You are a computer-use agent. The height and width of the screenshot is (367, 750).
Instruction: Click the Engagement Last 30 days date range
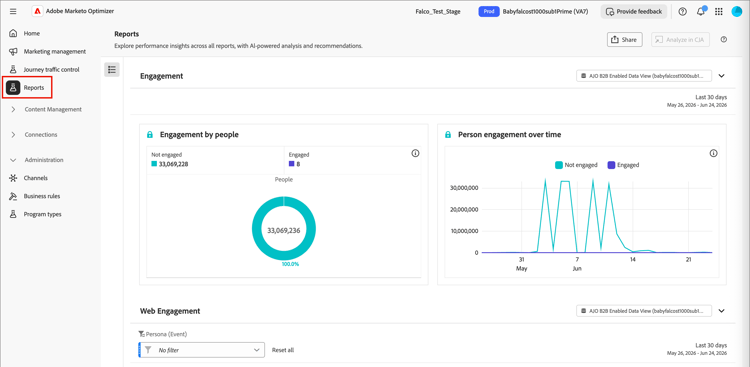[697, 101]
